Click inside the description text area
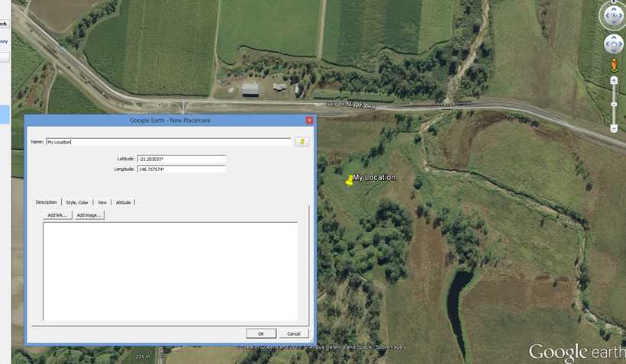Screen dimensions: 626x364 170,272
